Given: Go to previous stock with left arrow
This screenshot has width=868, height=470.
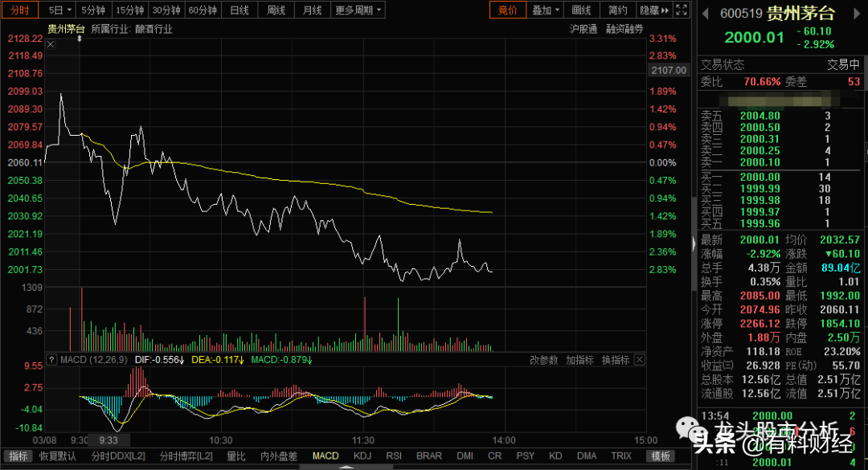Looking at the screenshot, I should 706,14.
